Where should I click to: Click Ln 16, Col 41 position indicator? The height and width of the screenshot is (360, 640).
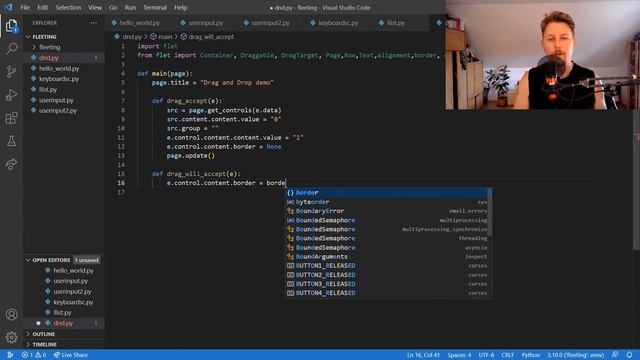point(423,355)
